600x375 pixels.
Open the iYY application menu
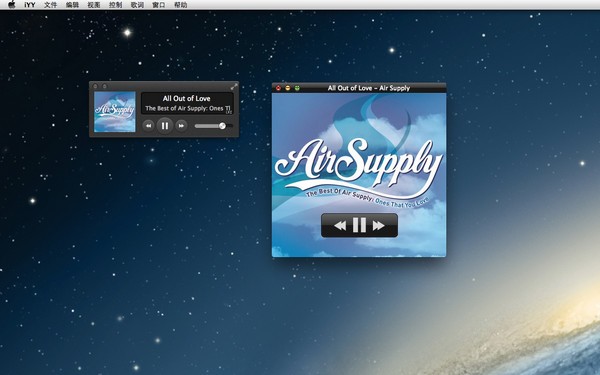click(x=30, y=5)
